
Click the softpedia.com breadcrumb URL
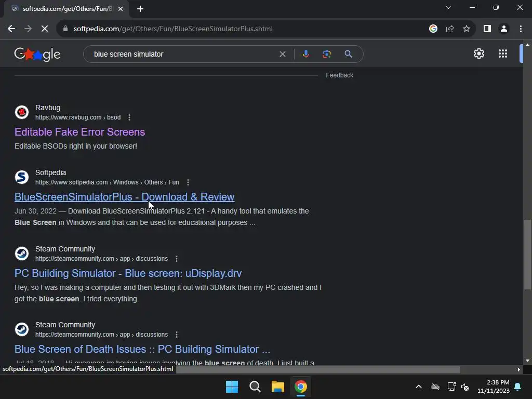pyautogui.click(x=107, y=182)
